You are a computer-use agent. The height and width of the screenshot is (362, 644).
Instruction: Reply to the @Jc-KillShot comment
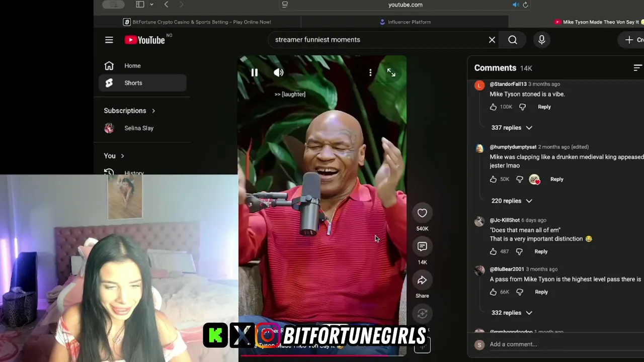point(541,251)
